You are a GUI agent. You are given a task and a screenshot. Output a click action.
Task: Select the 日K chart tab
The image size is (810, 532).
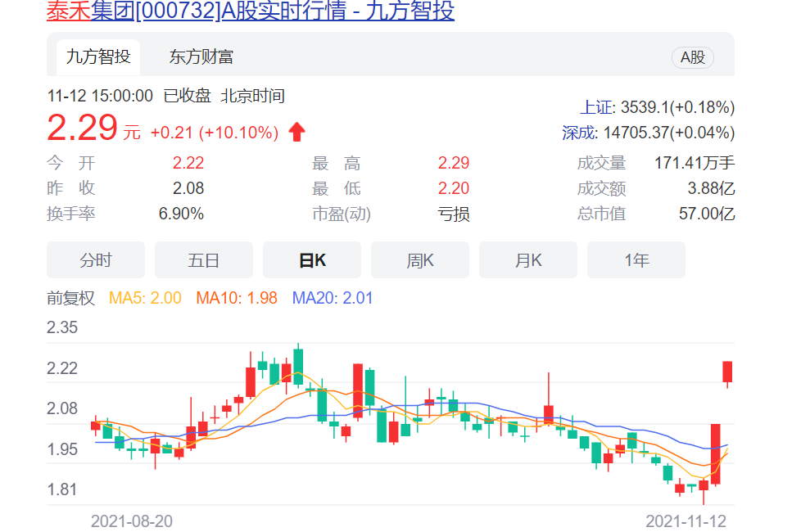point(312,260)
